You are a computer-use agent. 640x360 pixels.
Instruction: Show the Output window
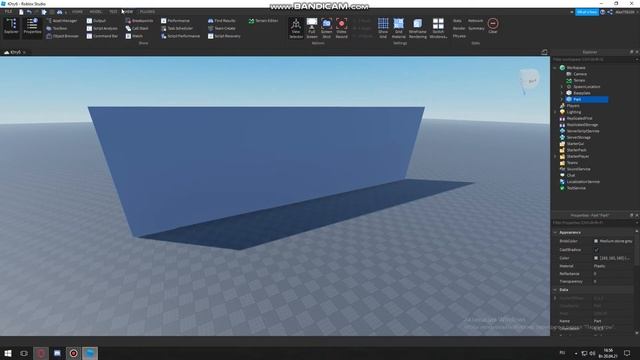pos(96,20)
